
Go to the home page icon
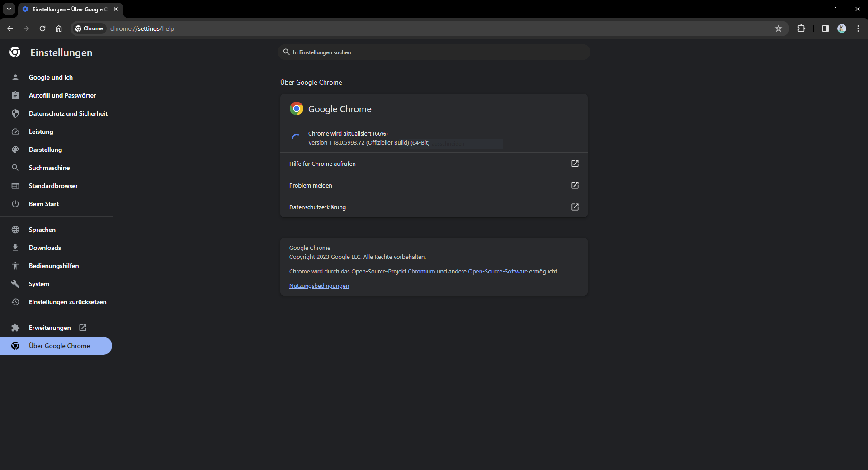pyautogui.click(x=59, y=28)
